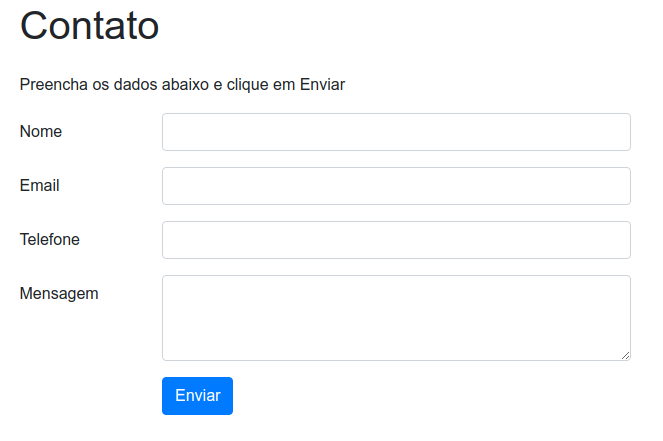The height and width of the screenshot is (441, 663).
Task: Click the text box beside the Telefone label
Action: point(396,240)
